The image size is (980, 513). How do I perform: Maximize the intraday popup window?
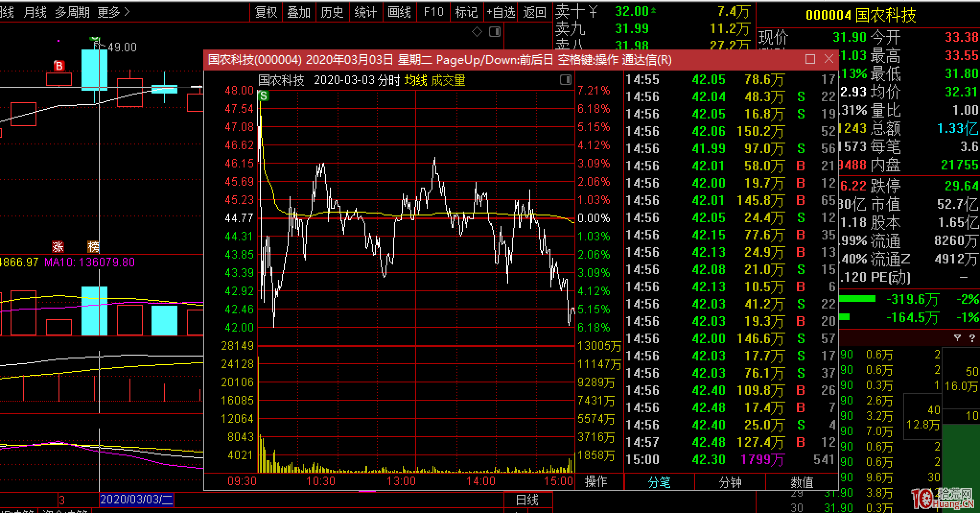[810, 59]
